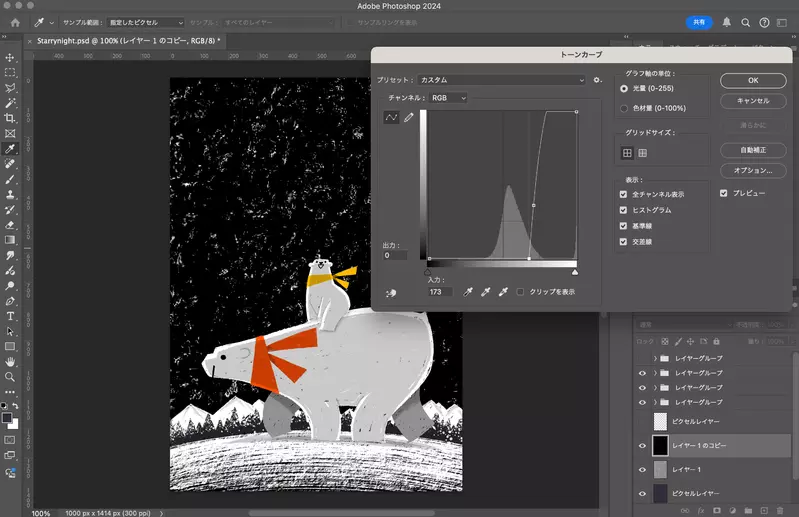Select the Crop tool in the toolbar
This screenshot has height=517, width=799.
[x=11, y=117]
